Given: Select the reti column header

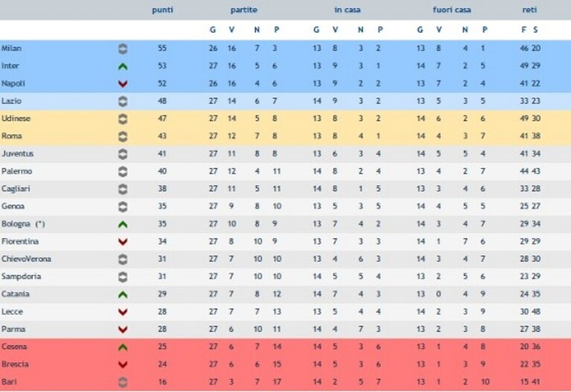Looking at the screenshot, I should (x=529, y=10).
